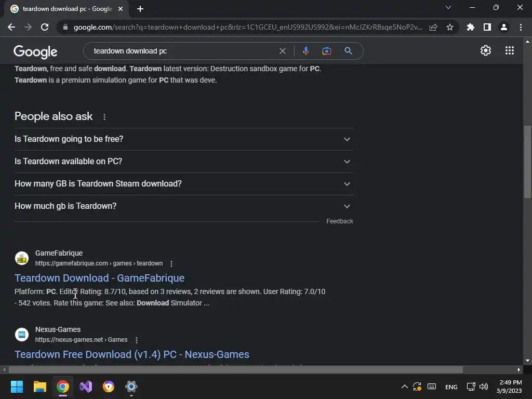532x399 pixels.
Task: Open Visual Studio from taskbar
Action: [86, 387]
